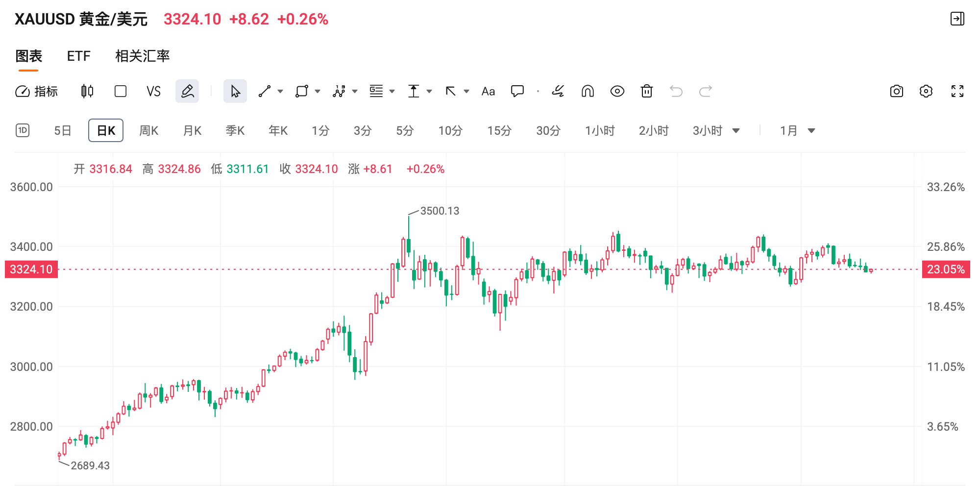Open the 指标 indicators panel

37,92
